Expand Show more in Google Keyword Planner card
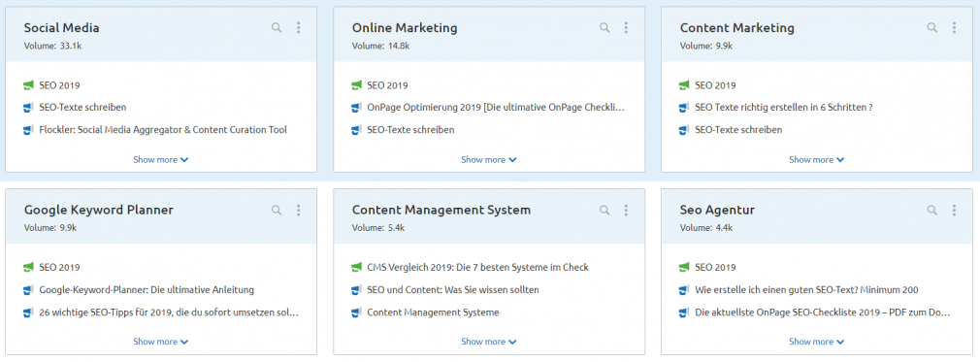The height and width of the screenshot is (362, 980). [x=161, y=342]
